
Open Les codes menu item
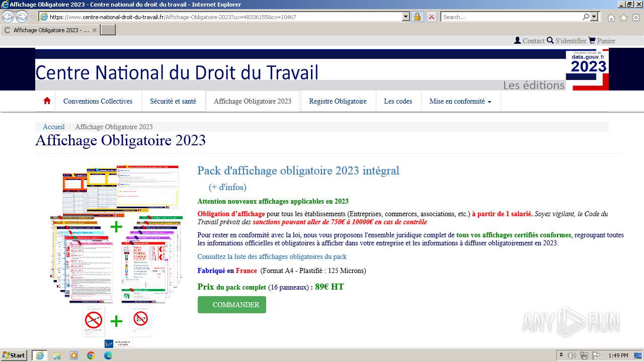(398, 101)
